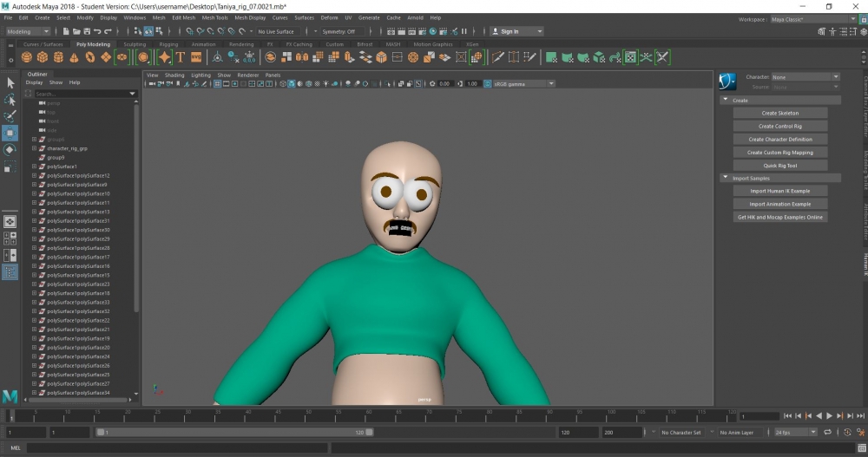The image size is (868, 457).
Task: Collapse the Create section in HumanIK panel
Action: pos(725,101)
